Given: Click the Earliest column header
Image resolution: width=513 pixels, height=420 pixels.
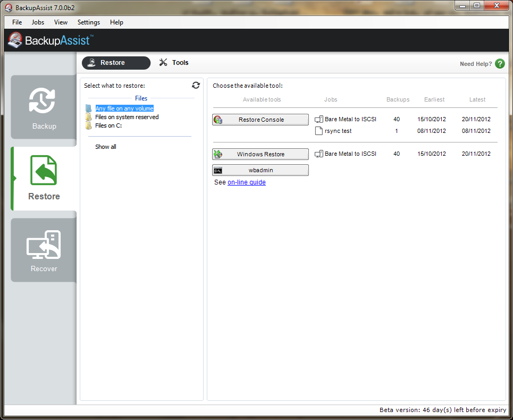Looking at the screenshot, I should pyautogui.click(x=434, y=99).
